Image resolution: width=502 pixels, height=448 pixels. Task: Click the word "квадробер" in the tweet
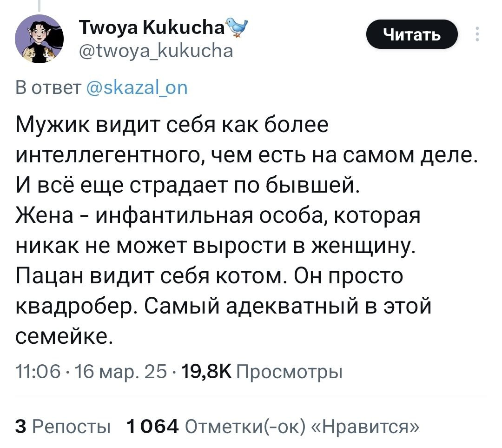pyautogui.click(x=77, y=307)
